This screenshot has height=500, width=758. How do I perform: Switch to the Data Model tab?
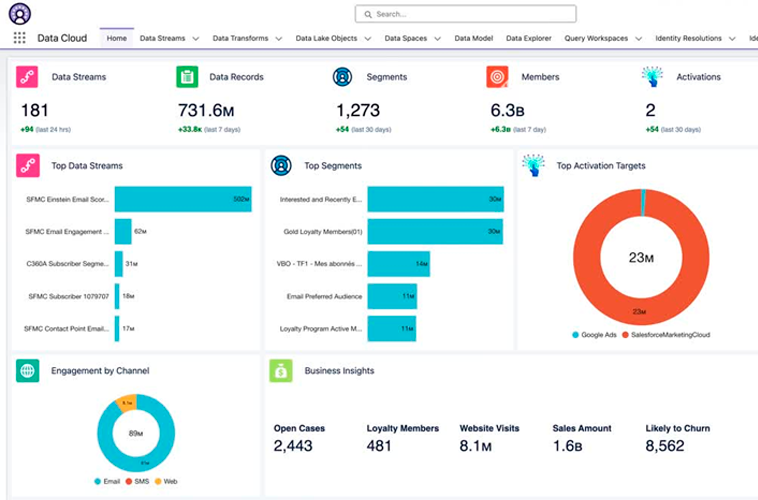(473, 38)
